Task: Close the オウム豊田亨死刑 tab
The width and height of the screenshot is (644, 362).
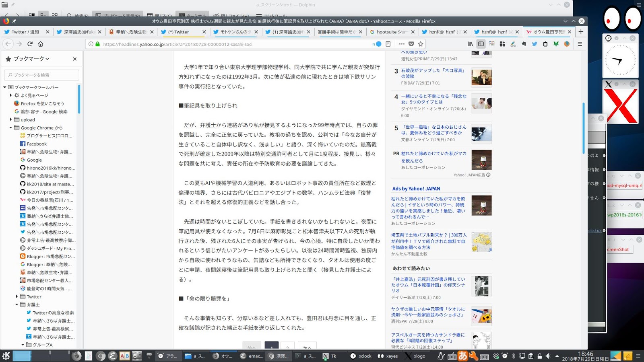Action: (x=570, y=32)
